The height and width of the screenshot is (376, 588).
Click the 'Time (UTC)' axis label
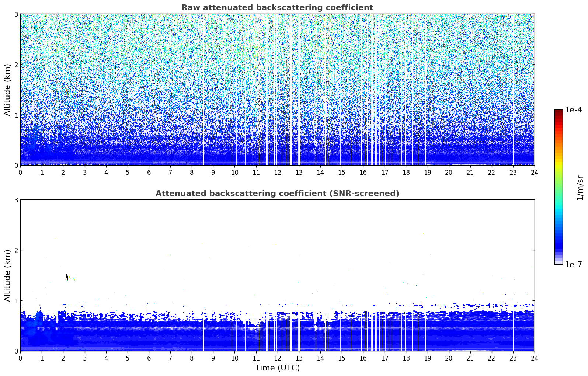tap(277, 368)
